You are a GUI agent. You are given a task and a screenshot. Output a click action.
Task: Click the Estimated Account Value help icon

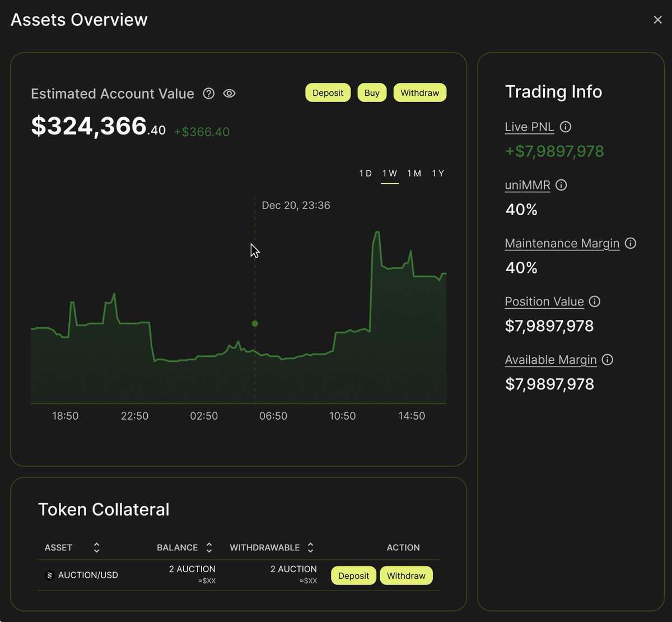[x=208, y=94]
